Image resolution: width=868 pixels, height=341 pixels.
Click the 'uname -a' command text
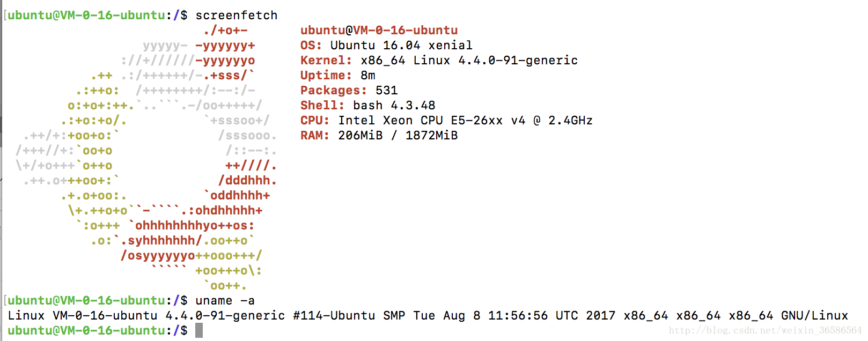[x=225, y=300]
